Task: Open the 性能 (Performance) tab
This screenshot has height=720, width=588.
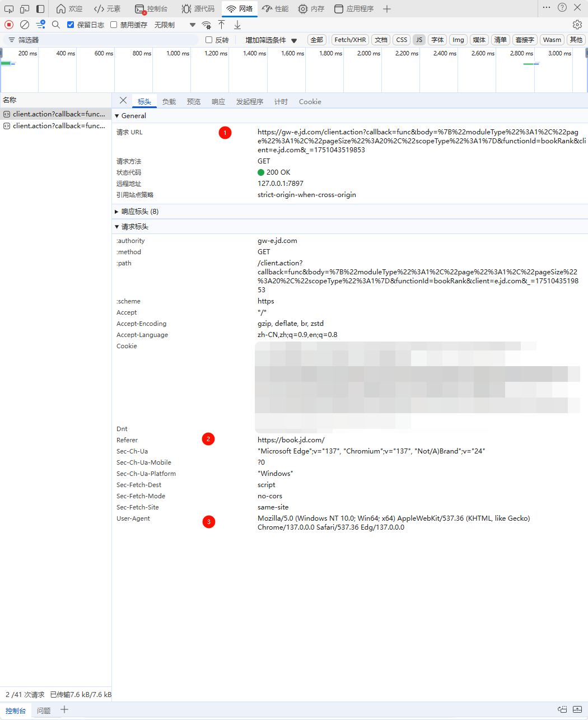Action: tap(276, 9)
